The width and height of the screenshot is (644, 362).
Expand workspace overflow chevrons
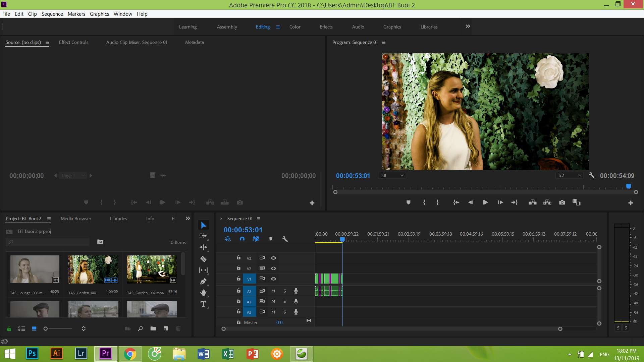(x=468, y=26)
